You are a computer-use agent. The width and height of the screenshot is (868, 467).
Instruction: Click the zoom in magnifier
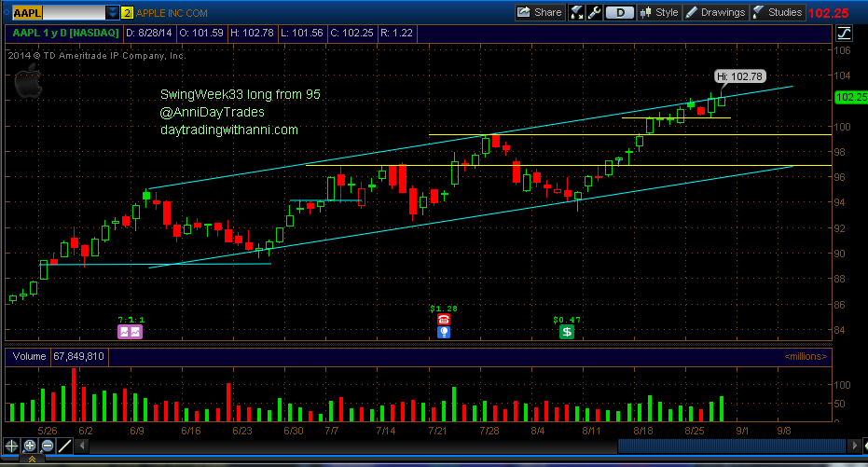click(30, 446)
